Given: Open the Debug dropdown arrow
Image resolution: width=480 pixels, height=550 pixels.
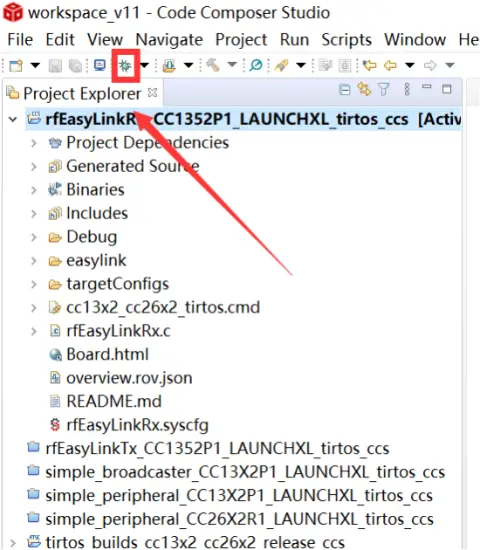Looking at the screenshot, I should [144, 65].
